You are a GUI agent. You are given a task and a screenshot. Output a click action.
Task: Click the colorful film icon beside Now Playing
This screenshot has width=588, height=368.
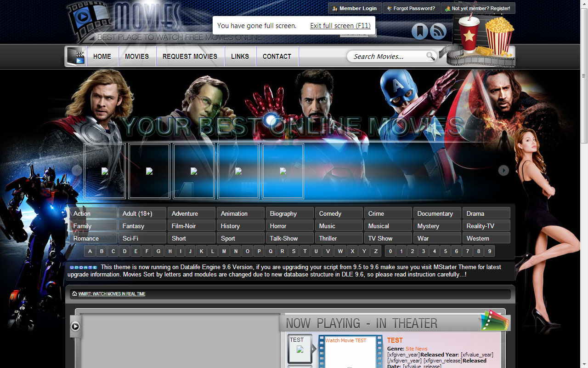[494, 320]
